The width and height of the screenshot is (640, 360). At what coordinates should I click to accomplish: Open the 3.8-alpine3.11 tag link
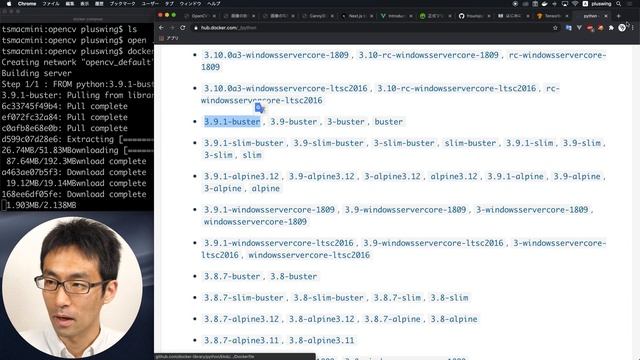click(x=322, y=340)
